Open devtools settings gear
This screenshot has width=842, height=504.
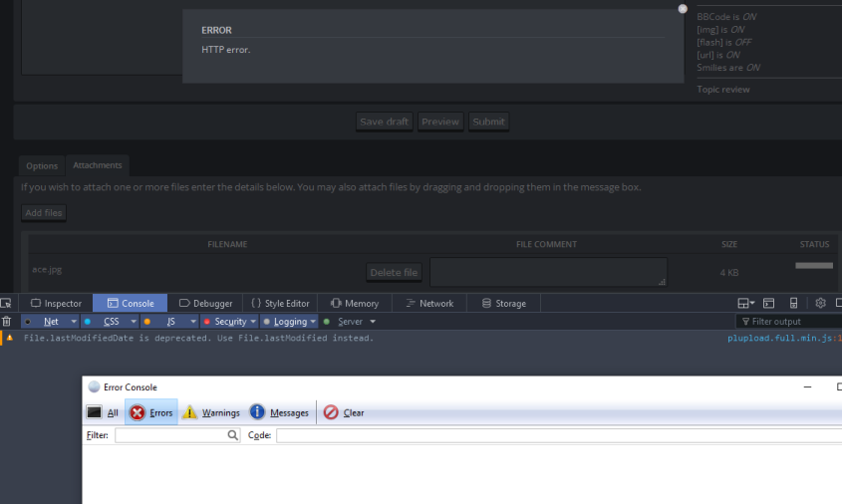820,303
